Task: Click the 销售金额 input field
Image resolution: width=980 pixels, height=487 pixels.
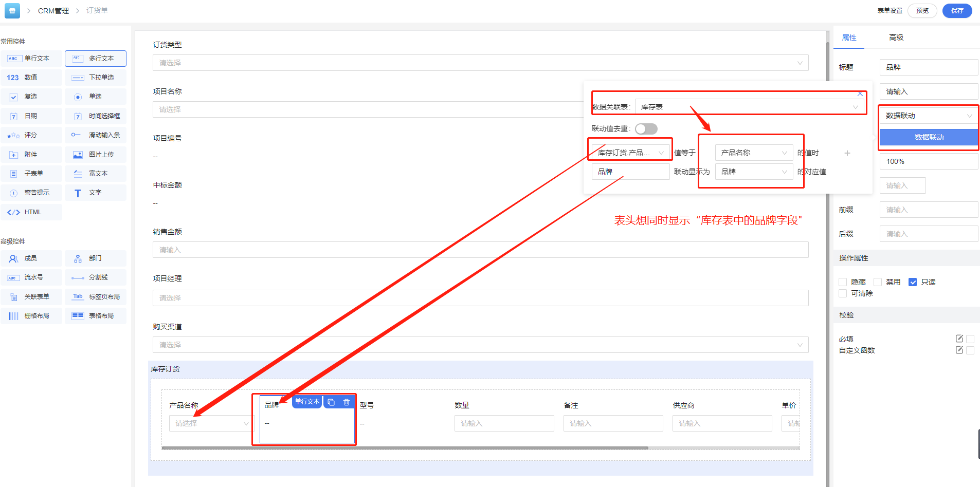Action: coord(480,250)
